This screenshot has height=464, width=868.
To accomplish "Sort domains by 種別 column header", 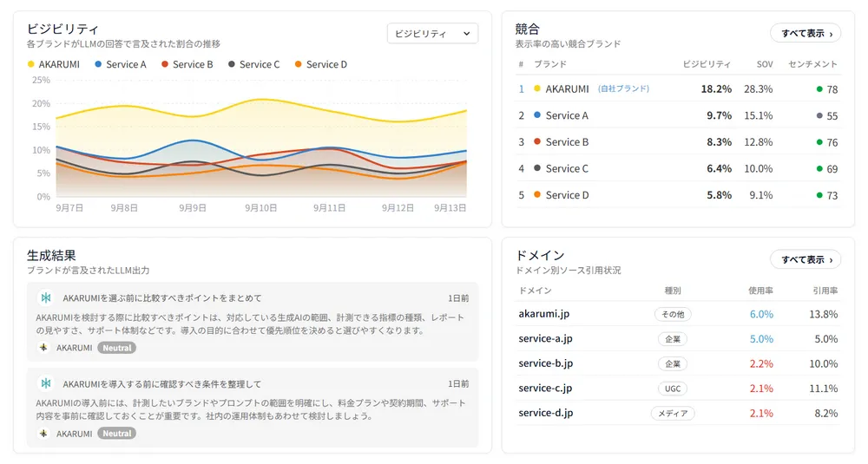I will click(673, 291).
